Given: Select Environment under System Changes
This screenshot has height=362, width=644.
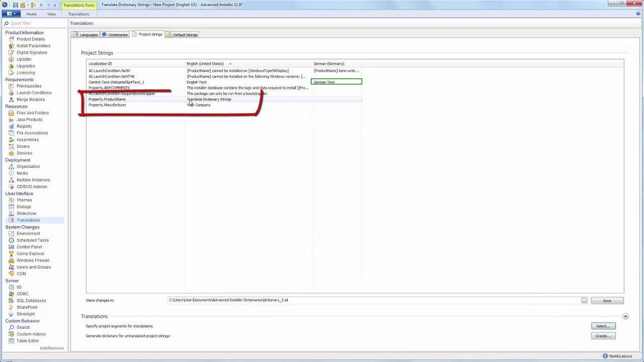Looking at the screenshot, I should coord(28,234).
